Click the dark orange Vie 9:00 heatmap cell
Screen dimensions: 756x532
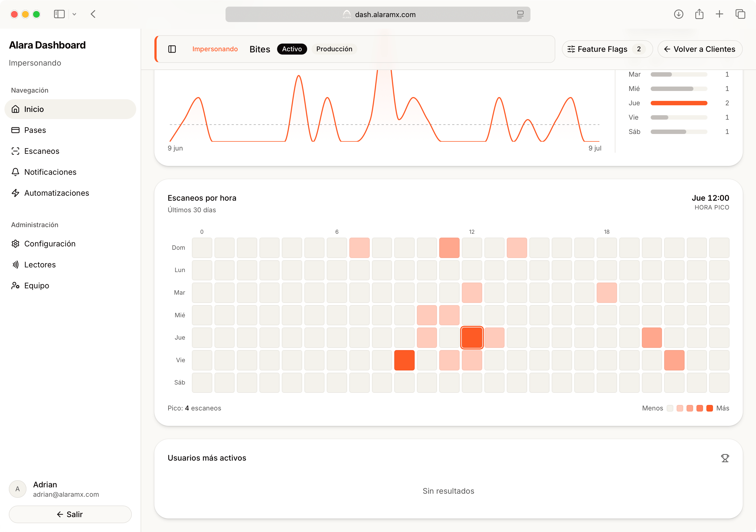404,360
